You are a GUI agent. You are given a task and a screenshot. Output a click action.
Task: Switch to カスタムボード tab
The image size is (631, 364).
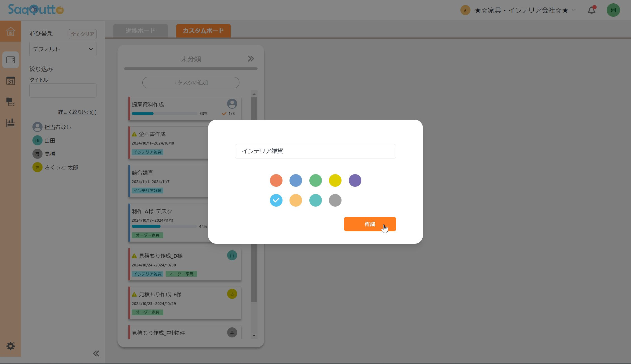coord(203,31)
